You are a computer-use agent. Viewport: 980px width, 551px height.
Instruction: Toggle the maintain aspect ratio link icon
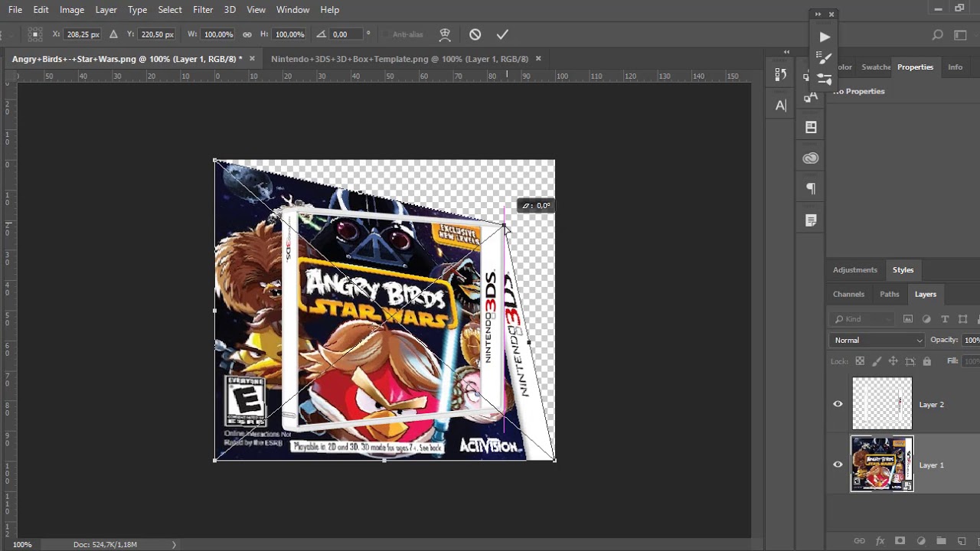[247, 34]
